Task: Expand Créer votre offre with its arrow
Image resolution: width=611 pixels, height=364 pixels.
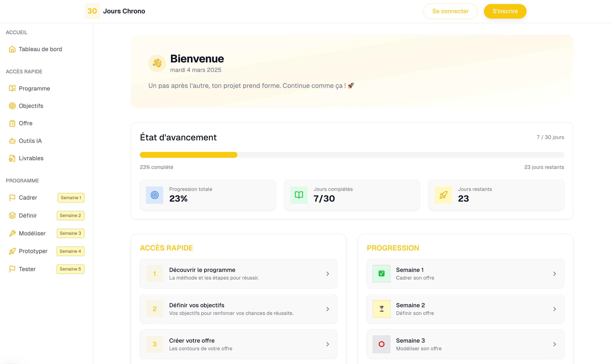Action: coord(328,344)
